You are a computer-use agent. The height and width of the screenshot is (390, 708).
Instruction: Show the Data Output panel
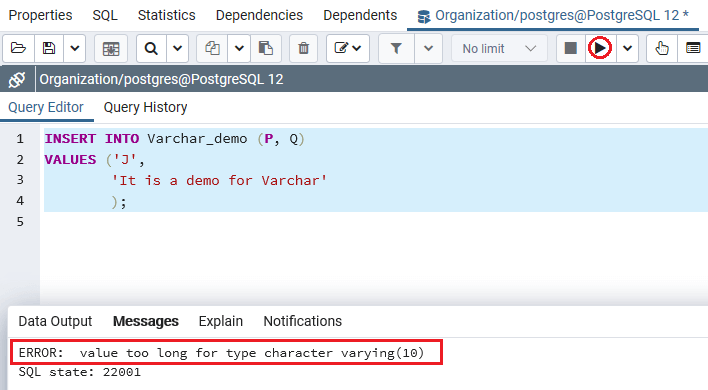(x=55, y=321)
